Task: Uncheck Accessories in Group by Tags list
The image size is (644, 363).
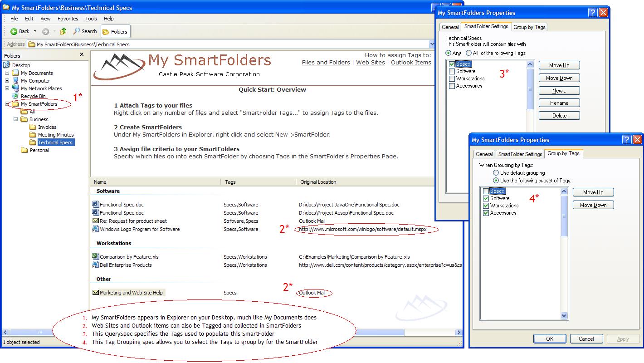Action: point(486,213)
